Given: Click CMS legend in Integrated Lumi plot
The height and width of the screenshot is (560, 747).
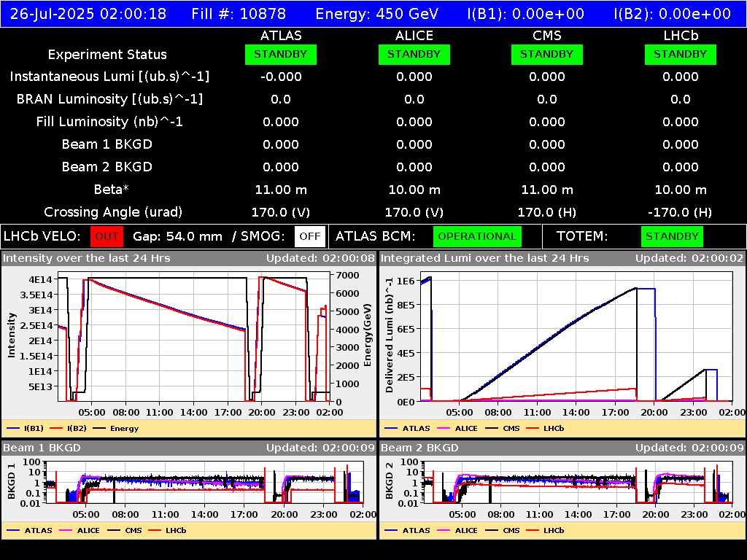Looking at the screenshot, I should (503, 429).
